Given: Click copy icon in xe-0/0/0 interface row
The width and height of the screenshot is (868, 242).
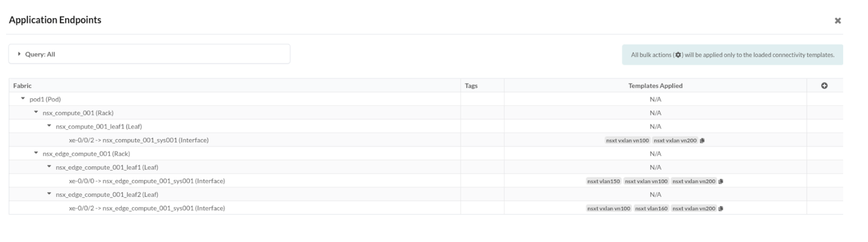Looking at the screenshot, I should point(721,181).
